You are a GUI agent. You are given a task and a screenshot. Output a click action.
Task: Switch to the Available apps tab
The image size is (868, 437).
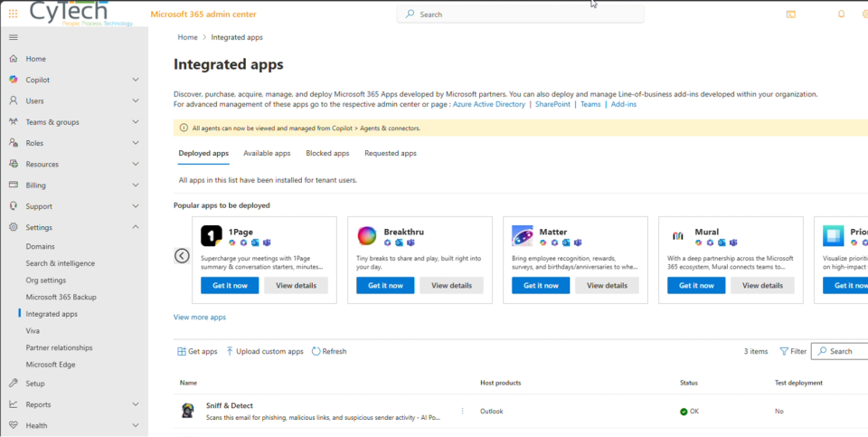267,154
